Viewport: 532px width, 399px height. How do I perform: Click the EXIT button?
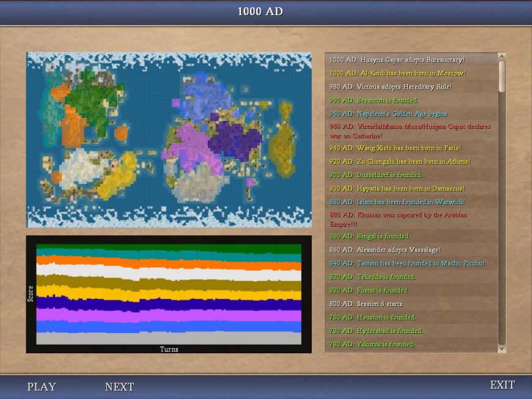[503, 385]
